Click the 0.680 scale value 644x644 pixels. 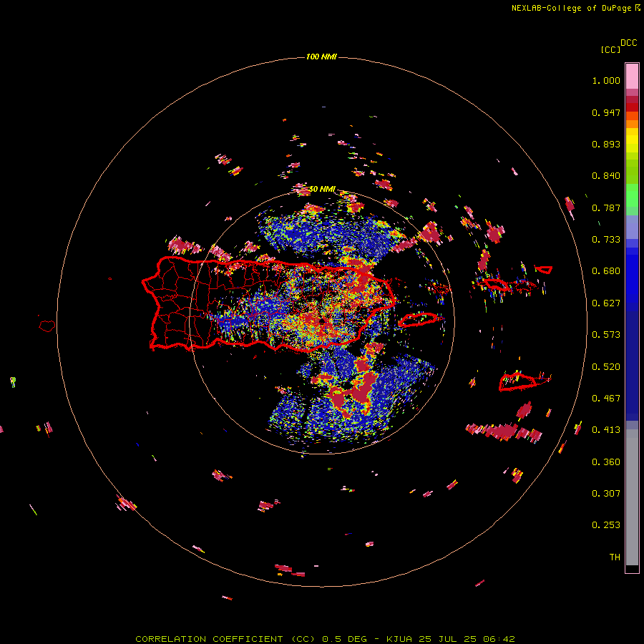[606, 271]
